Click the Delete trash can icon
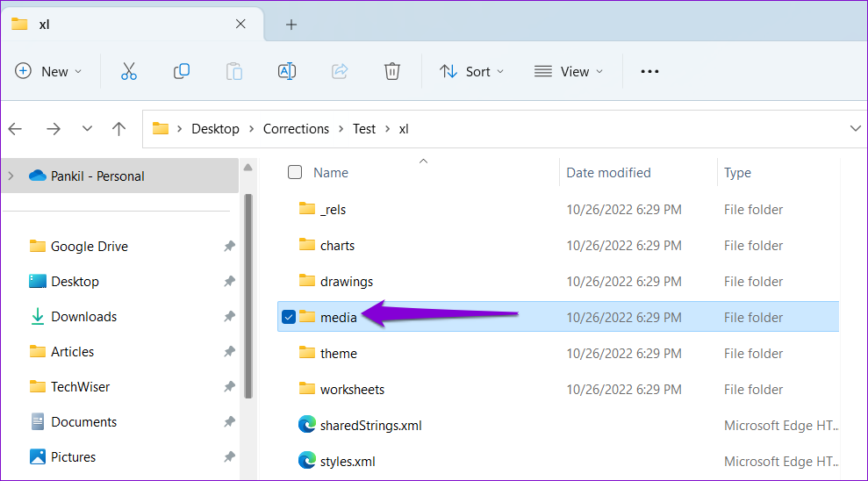 (392, 71)
